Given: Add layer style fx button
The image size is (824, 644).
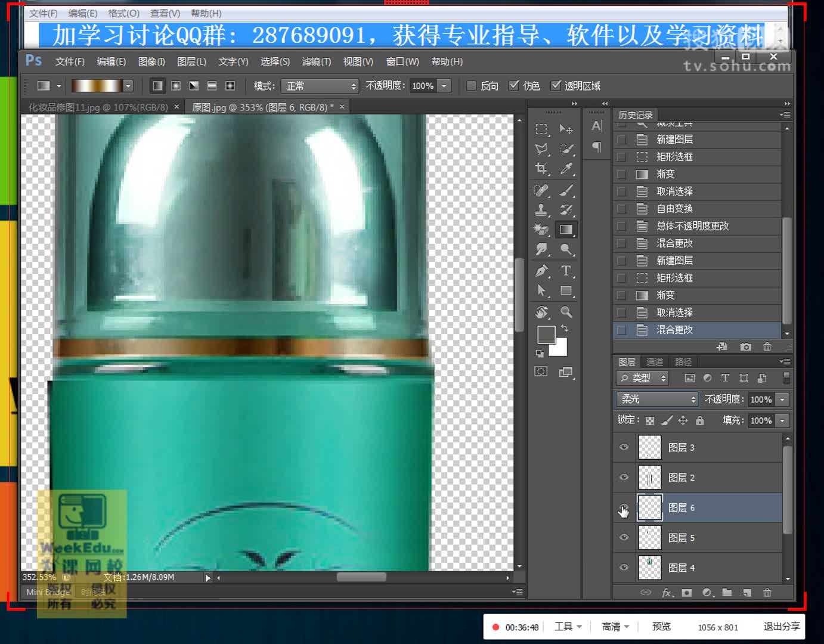Looking at the screenshot, I should (x=667, y=593).
